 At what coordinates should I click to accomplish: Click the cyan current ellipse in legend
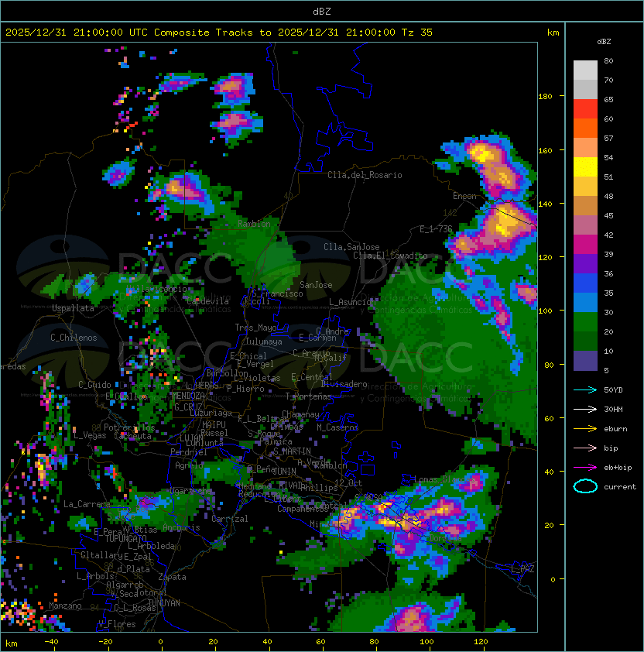(x=585, y=486)
